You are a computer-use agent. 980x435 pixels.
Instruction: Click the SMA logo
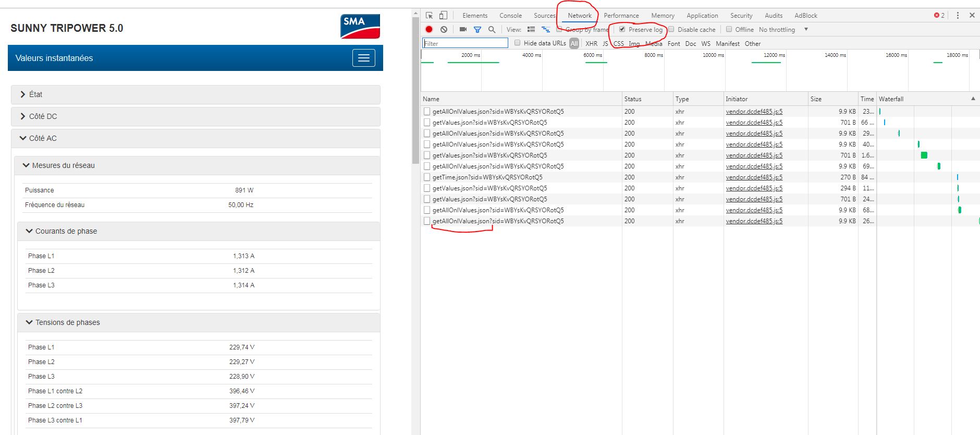click(360, 27)
